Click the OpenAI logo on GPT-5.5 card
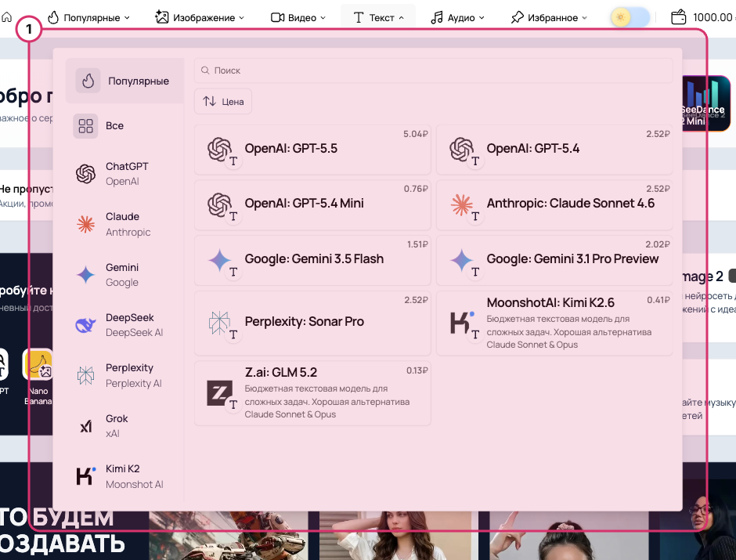The width and height of the screenshot is (736, 560). (x=220, y=150)
